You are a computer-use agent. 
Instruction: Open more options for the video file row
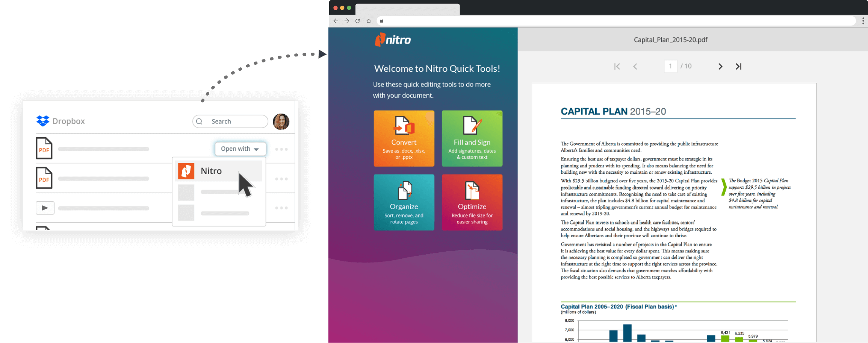tap(281, 208)
